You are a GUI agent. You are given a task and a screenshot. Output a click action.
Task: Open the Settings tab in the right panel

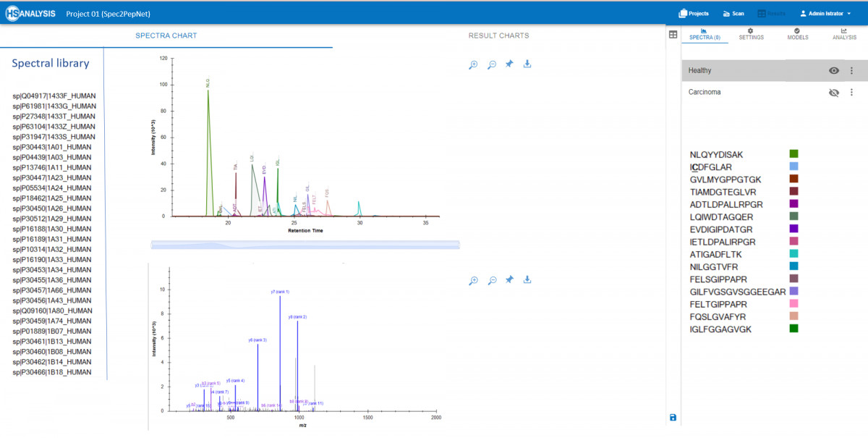752,33
